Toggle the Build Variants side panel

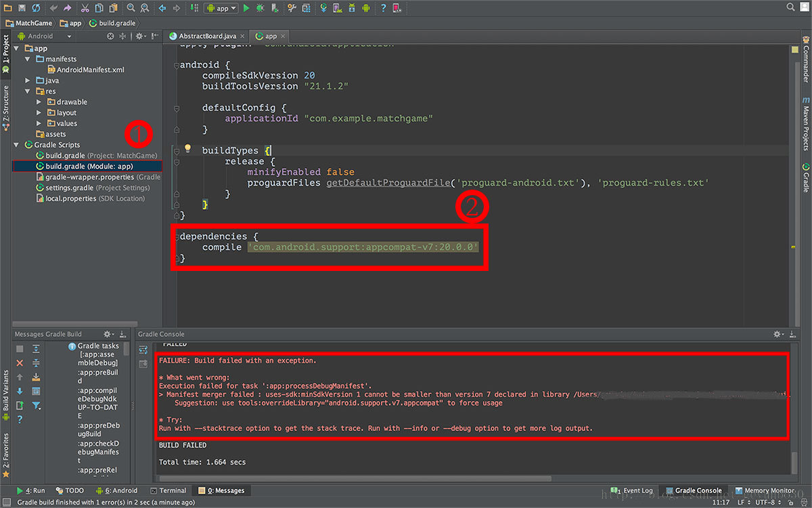tap(6, 391)
